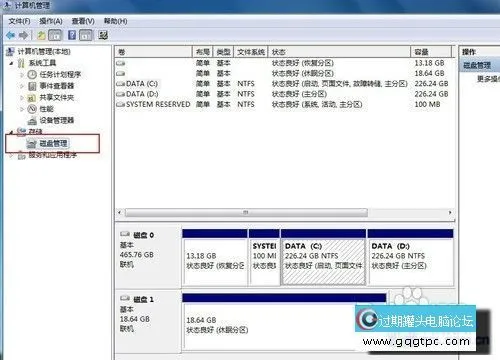
Task: Click the drive icon beside SYSTEM RESERVED
Action: pos(121,105)
